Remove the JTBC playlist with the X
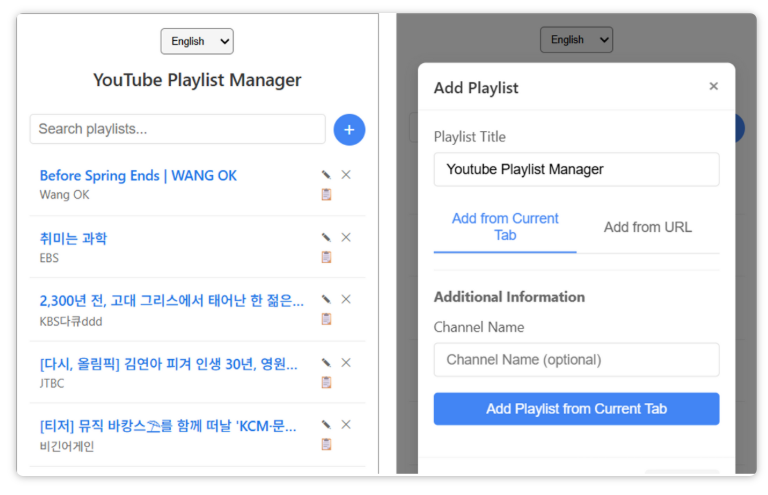Image resolution: width=768 pixels, height=495 pixels. [x=346, y=363]
